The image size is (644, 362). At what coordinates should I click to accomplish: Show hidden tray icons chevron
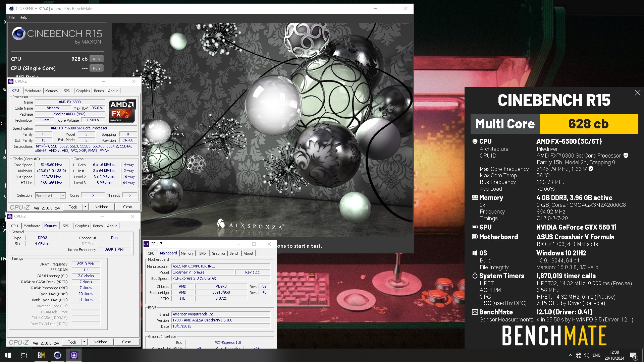570,355
